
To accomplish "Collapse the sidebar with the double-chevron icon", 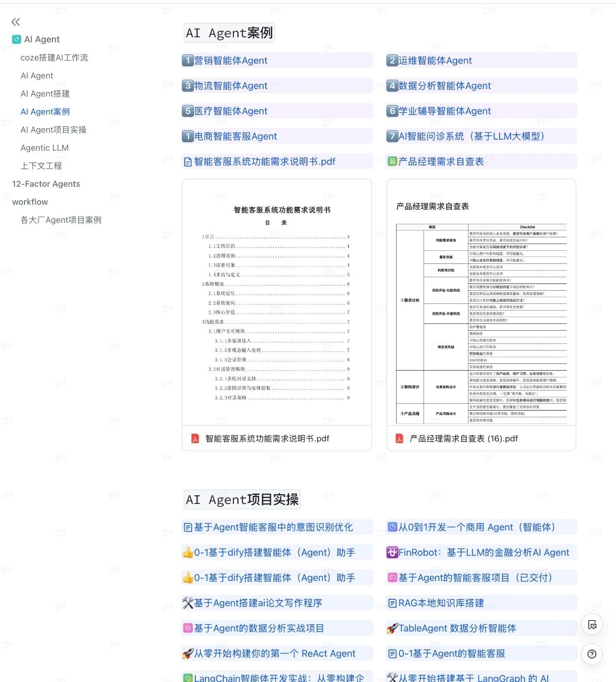I will (x=16, y=22).
